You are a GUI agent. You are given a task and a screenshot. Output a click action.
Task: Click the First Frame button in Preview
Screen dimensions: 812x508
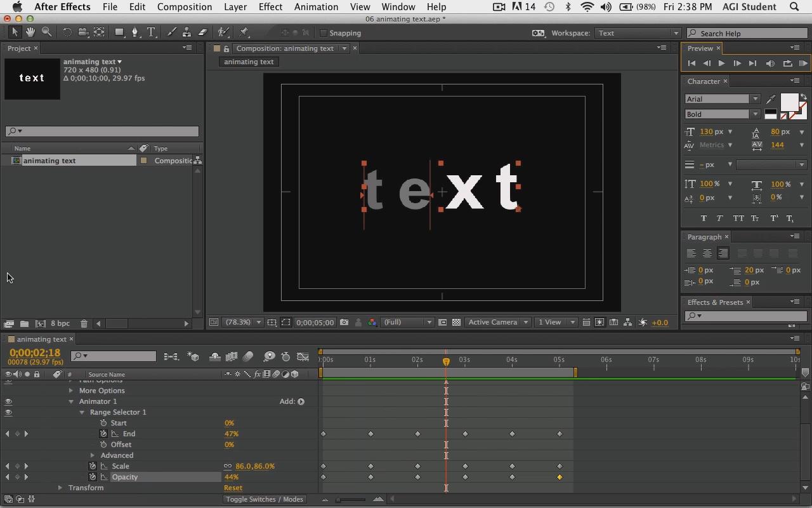(691, 63)
